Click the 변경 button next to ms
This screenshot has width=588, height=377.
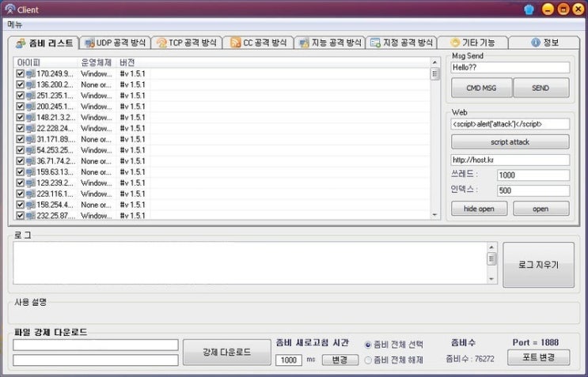pos(340,360)
